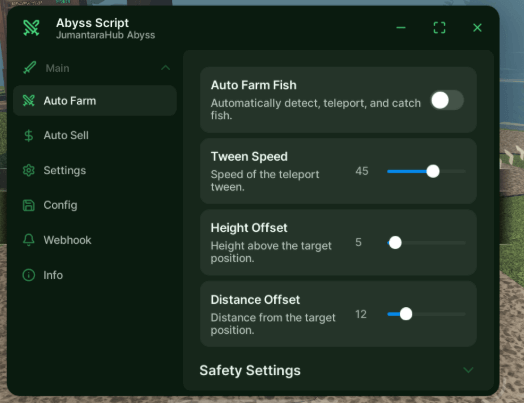The image size is (524, 403).
Task: Enable the Auto Farm Fish toggle
Action: (447, 100)
